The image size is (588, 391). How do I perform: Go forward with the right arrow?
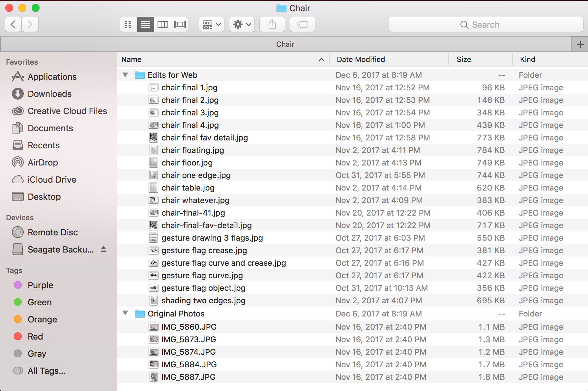30,24
